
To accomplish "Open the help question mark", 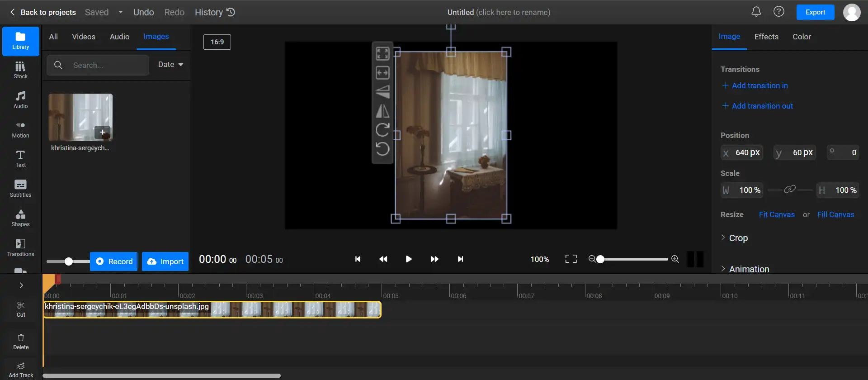I will click(779, 12).
